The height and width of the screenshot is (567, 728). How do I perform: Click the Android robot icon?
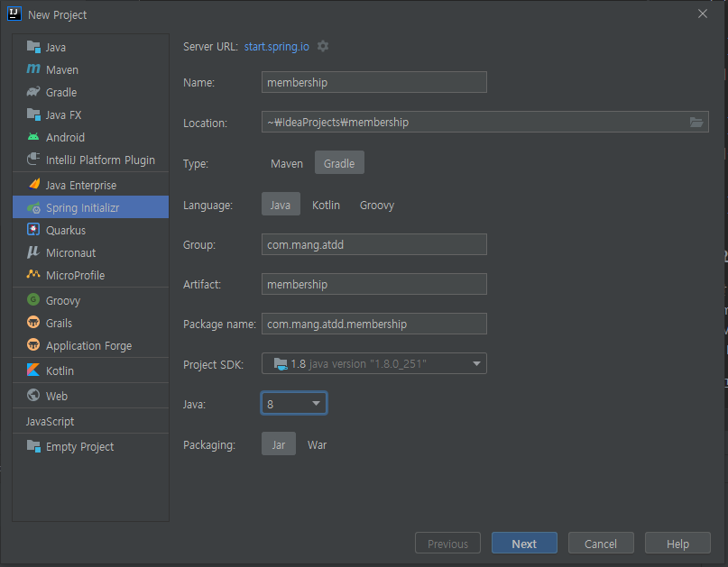point(33,137)
